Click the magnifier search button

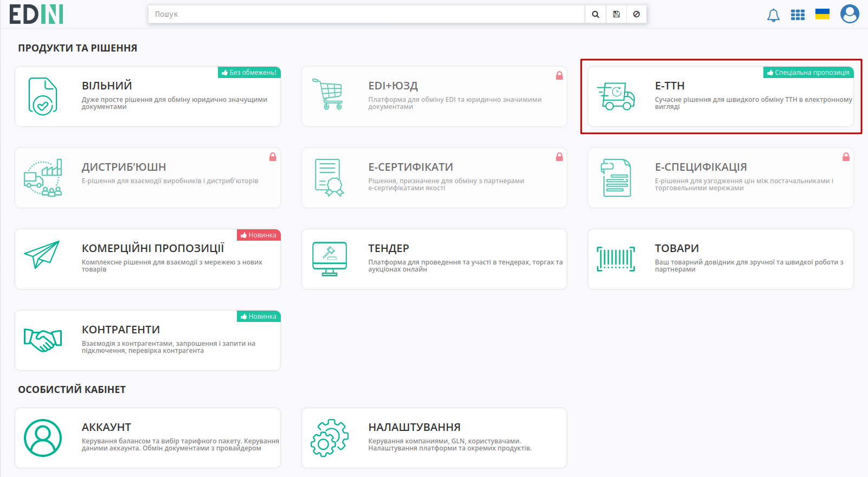(595, 14)
